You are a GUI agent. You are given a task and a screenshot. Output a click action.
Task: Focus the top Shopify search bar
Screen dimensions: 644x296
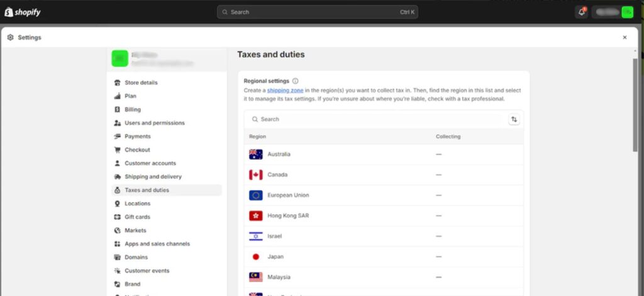click(317, 12)
